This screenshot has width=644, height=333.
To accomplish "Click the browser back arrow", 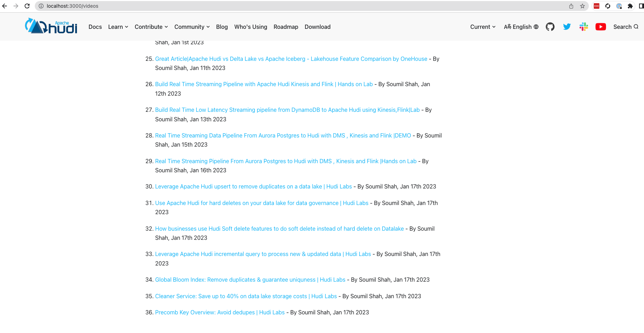I will pyautogui.click(x=5, y=6).
